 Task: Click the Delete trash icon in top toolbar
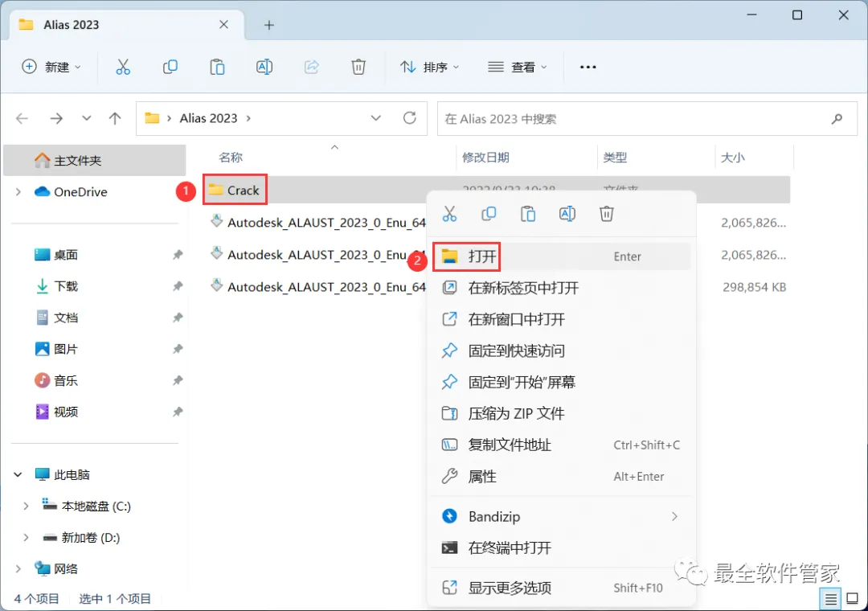(x=358, y=67)
